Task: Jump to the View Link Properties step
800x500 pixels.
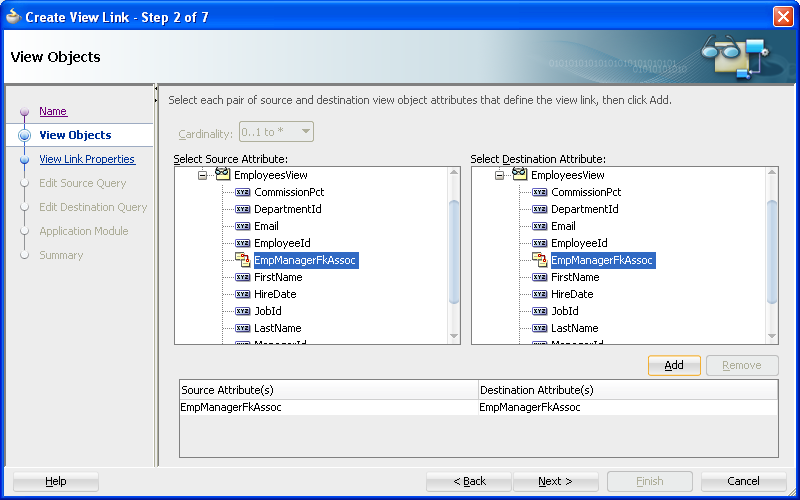Action: click(x=87, y=159)
